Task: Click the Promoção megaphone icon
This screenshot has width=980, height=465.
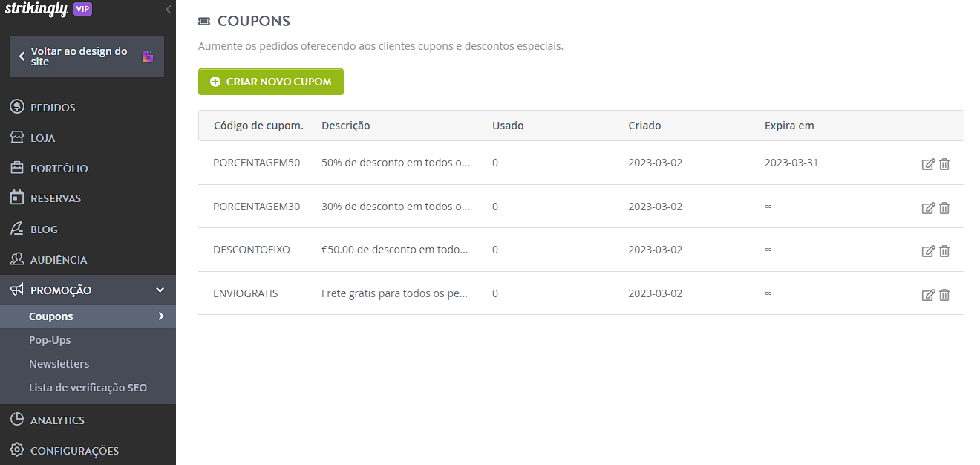Action: point(17,290)
